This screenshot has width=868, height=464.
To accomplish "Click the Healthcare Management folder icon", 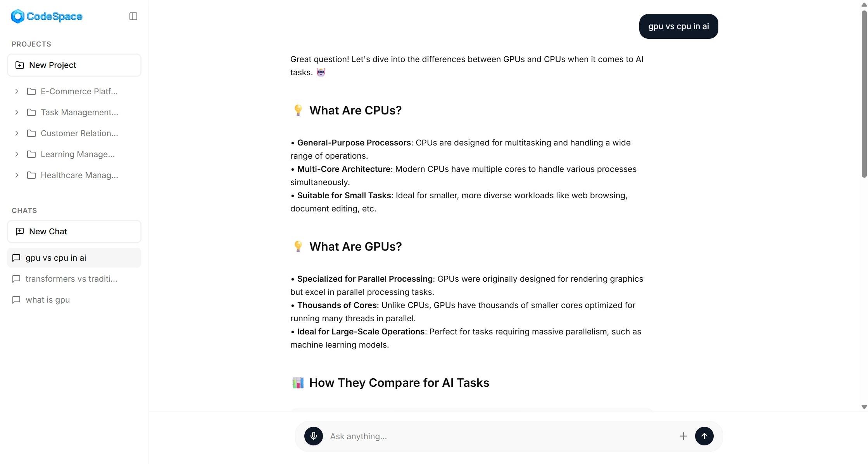I will 31,175.
